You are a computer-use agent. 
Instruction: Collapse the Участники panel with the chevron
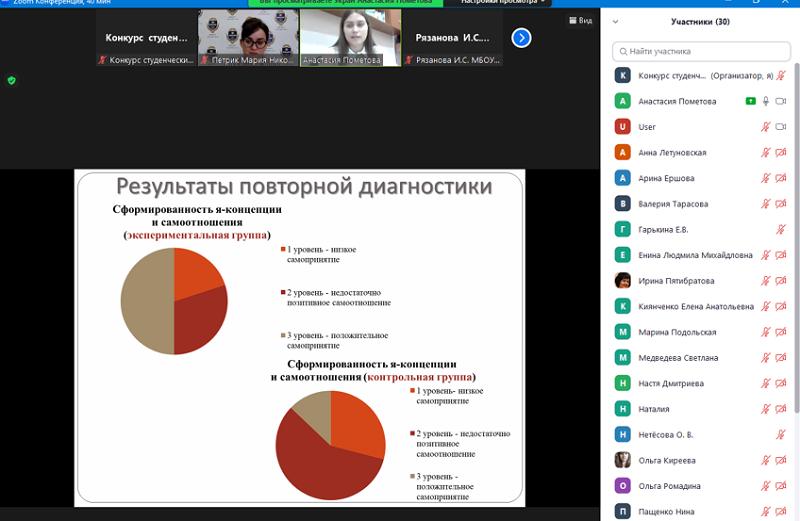[x=616, y=21]
